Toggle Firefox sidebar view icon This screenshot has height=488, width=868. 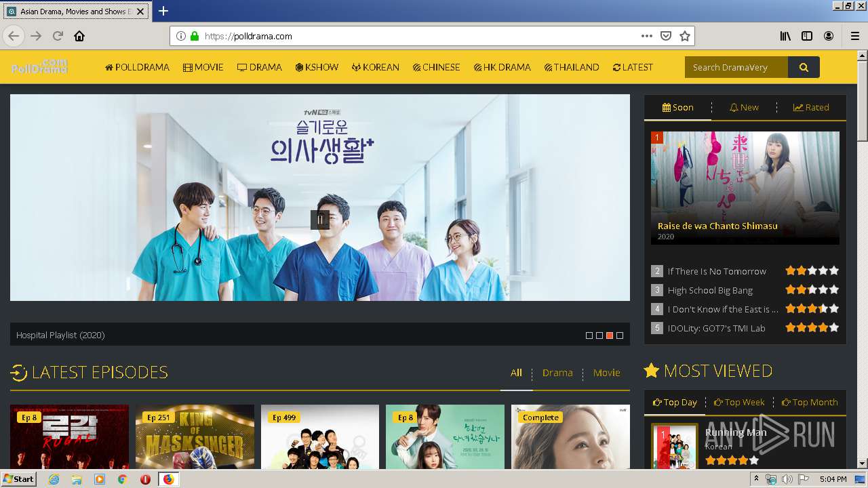(807, 36)
